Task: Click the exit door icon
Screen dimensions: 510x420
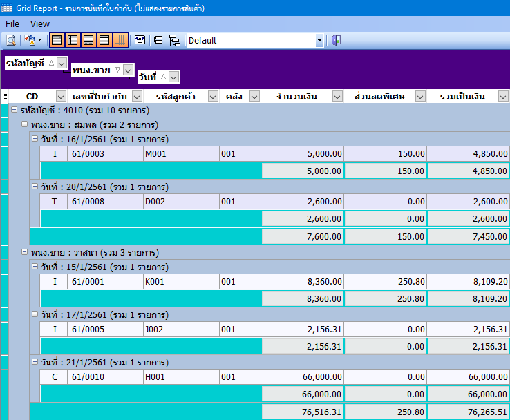Action: 336,40
